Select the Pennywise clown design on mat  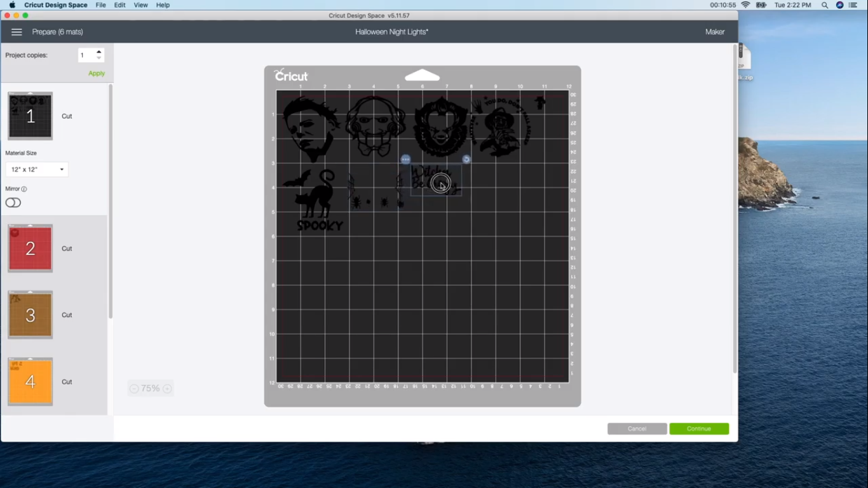tap(441, 126)
